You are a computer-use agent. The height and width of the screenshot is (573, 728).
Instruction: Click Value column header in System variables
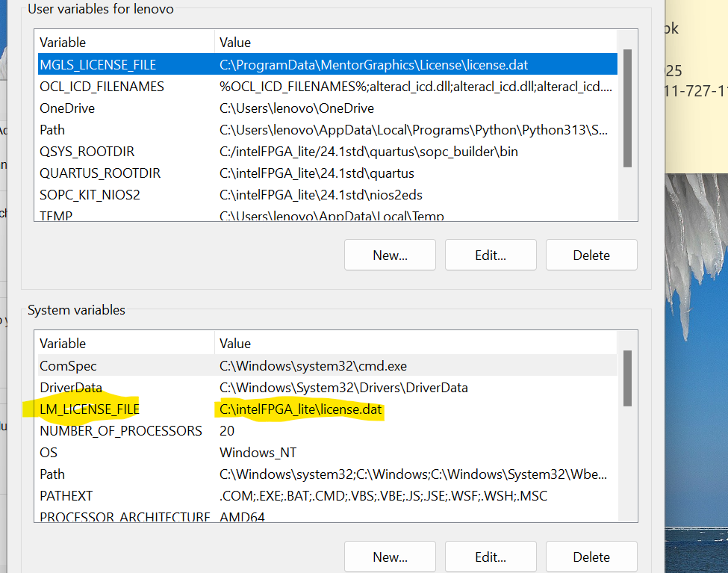pos(235,344)
